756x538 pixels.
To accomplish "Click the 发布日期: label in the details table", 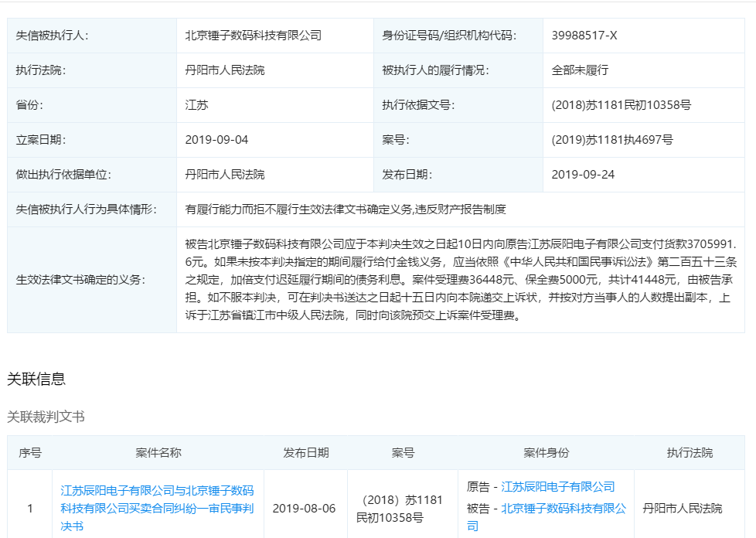I will tap(407, 175).
